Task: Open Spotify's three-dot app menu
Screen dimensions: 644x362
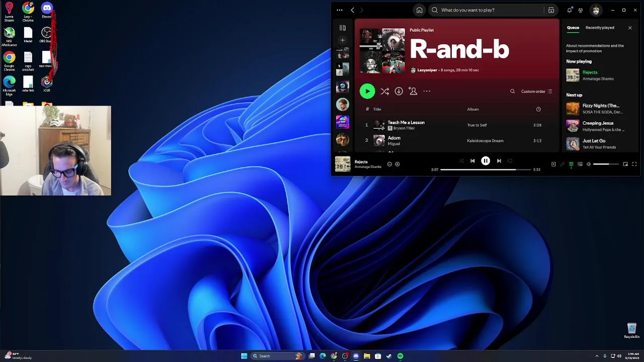Action: 340,10
